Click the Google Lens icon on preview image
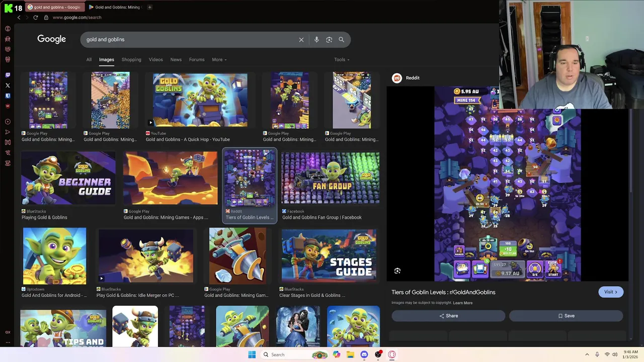The image size is (644, 362). (397, 271)
